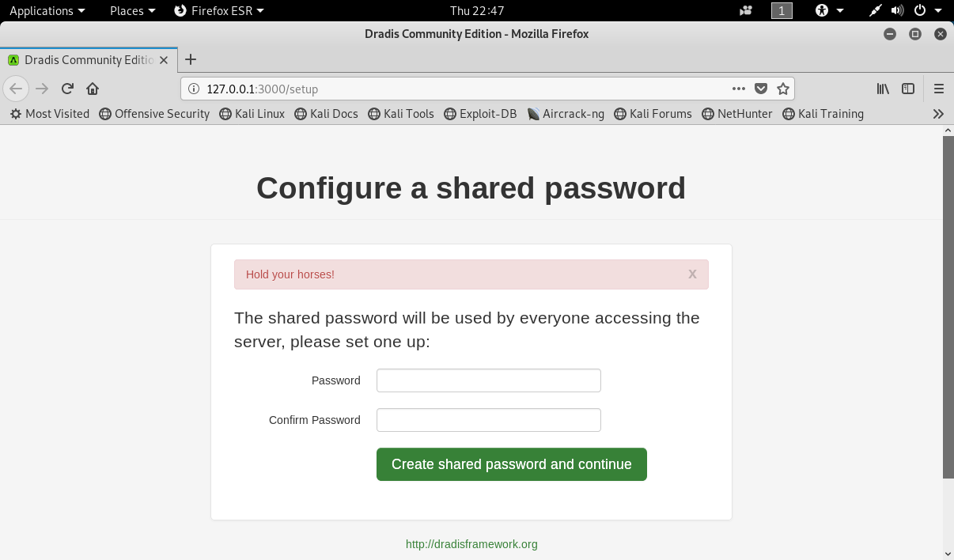This screenshot has width=954, height=560.
Task: Bookmark this page with the star icon
Action: coord(783,89)
